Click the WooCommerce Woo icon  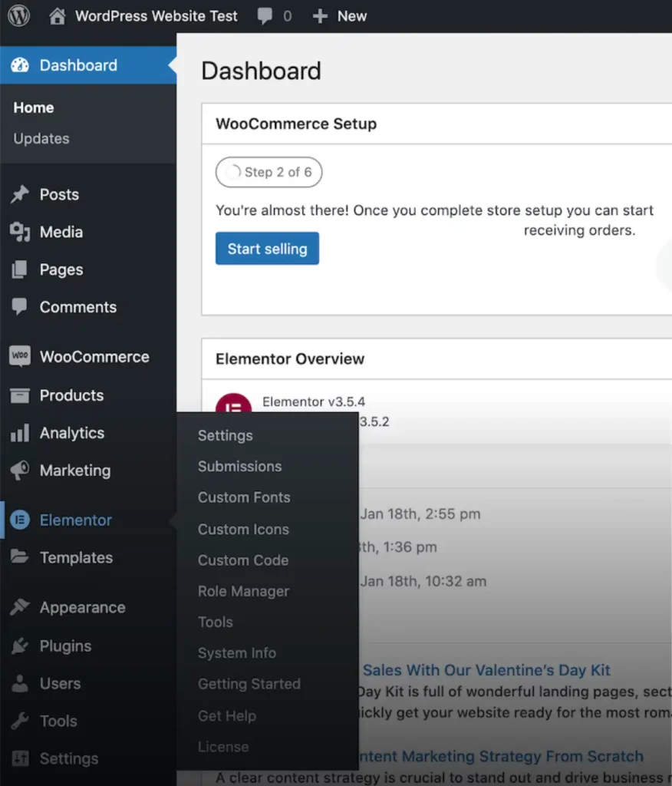click(19, 356)
